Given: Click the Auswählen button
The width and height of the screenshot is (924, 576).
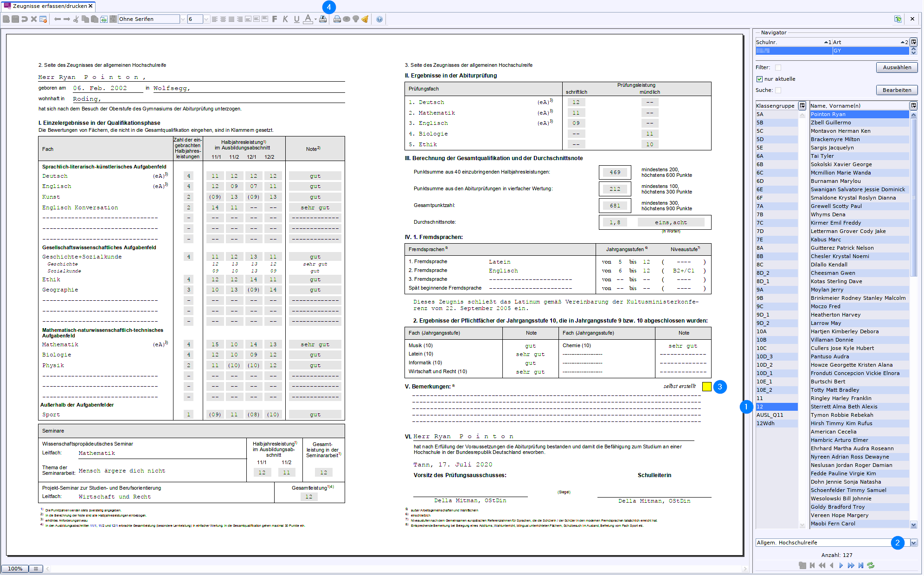Looking at the screenshot, I should (x=897, y=67).
